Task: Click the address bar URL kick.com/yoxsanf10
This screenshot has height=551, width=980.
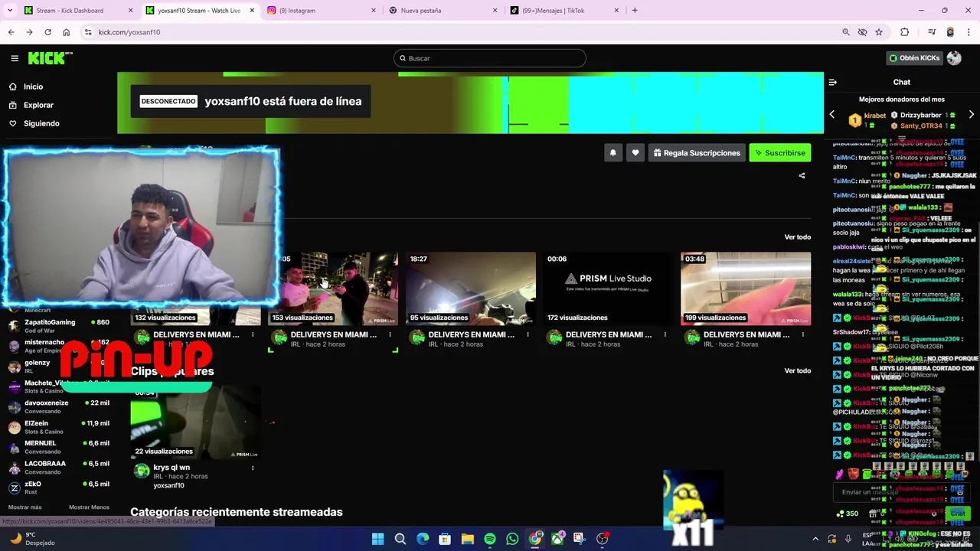Action: [129, 32]
